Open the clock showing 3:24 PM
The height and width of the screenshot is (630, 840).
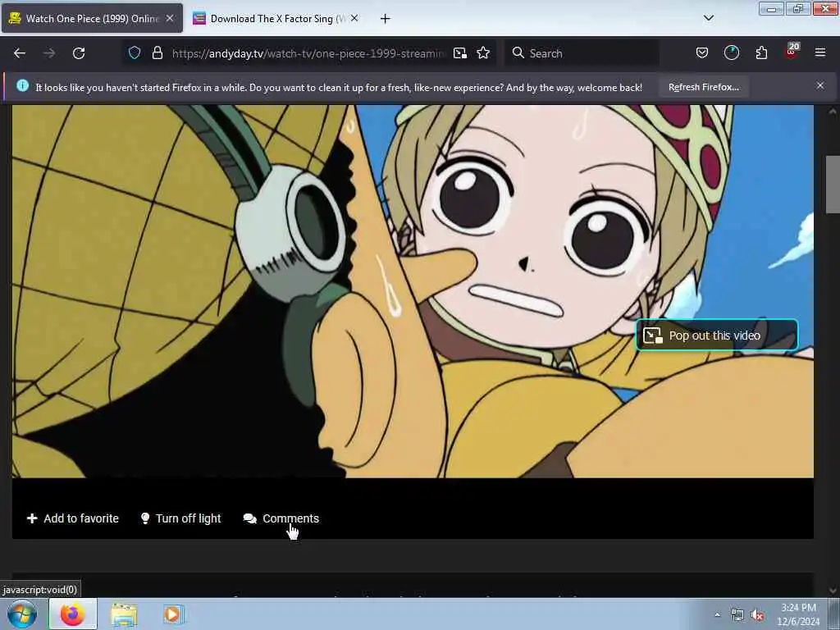798,614
